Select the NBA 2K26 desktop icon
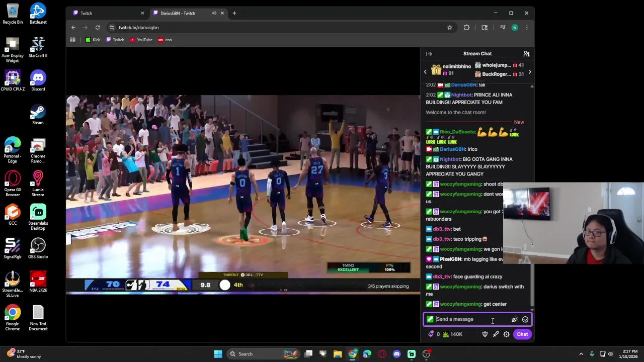Viewport: 644px width, 362px height. 38,282
